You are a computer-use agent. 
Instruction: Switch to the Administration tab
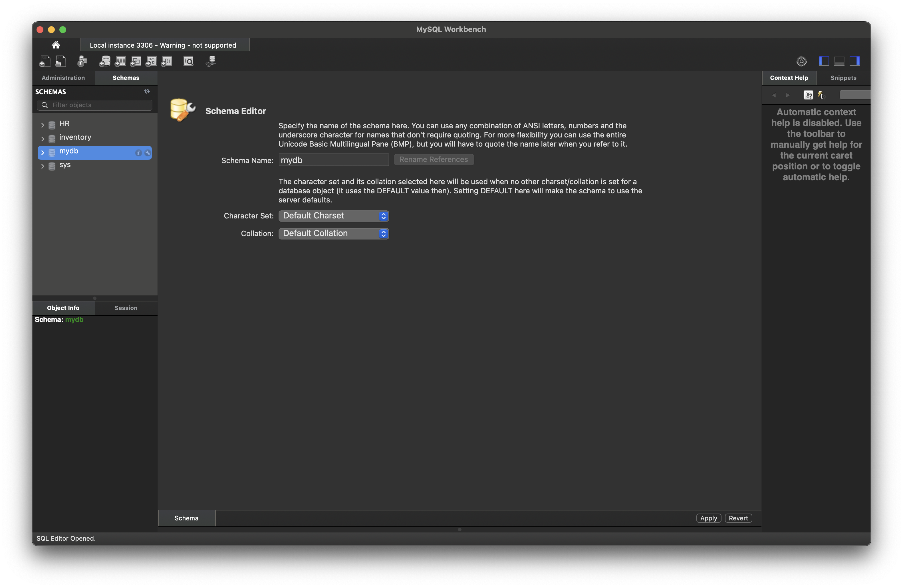63,78
